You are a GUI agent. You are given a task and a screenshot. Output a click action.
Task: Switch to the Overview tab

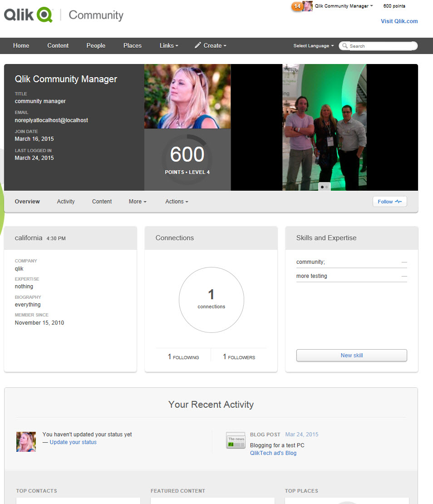pos(27,202)
